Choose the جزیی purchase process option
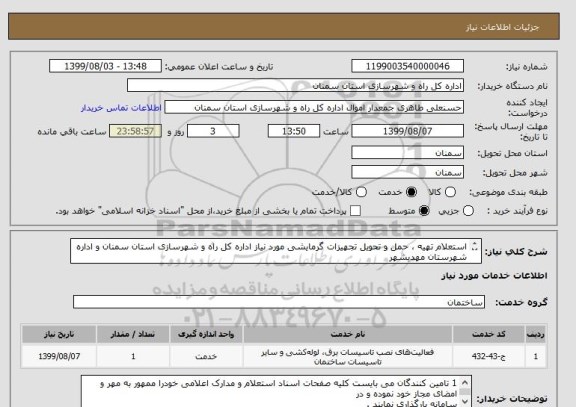The height and width of the screenshot is (407, 576). click(x=468, y=211)
